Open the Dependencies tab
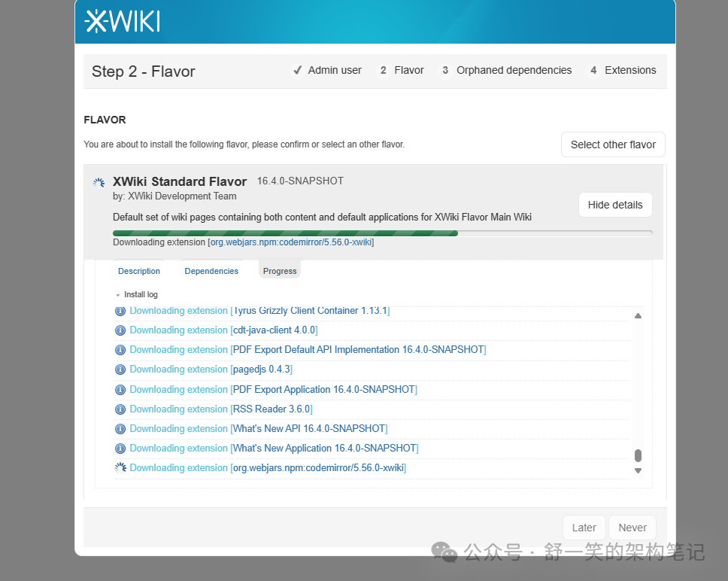728x581 pixels. [211, 271]
